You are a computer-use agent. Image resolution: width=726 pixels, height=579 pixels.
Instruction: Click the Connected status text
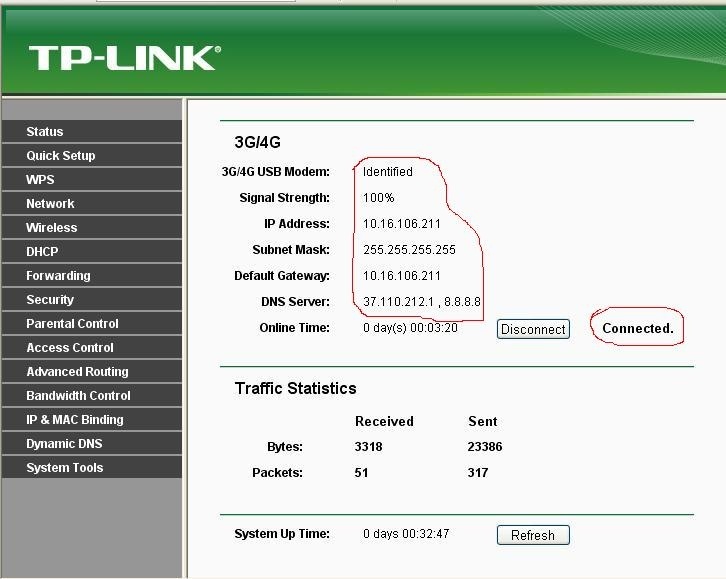[638, 328]
